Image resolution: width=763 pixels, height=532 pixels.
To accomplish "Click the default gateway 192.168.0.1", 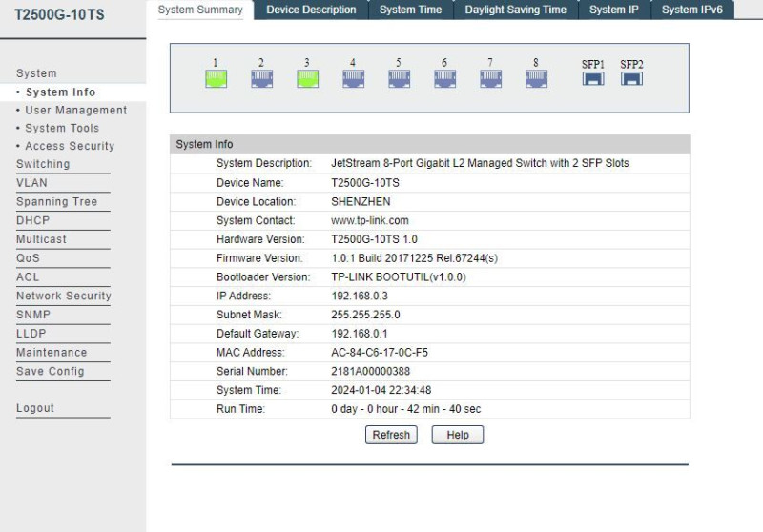I will pyautogui.click(x=360, y=334).
